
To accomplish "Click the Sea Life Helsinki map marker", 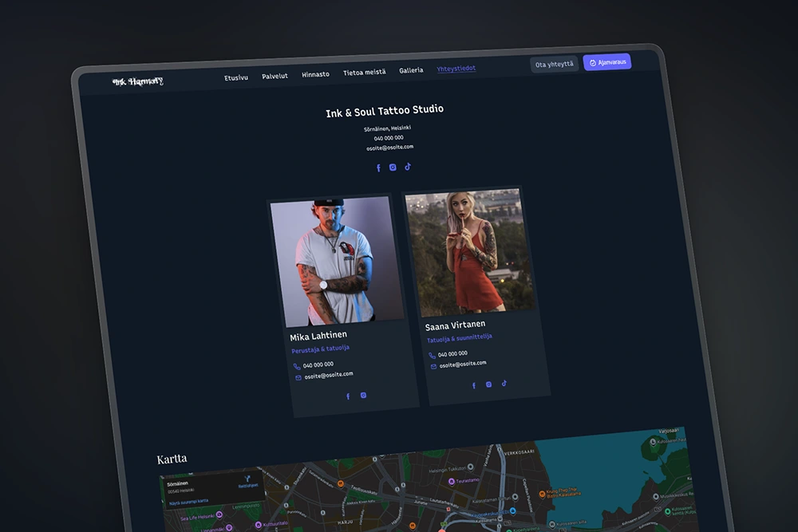I will (x=219, y=514).
